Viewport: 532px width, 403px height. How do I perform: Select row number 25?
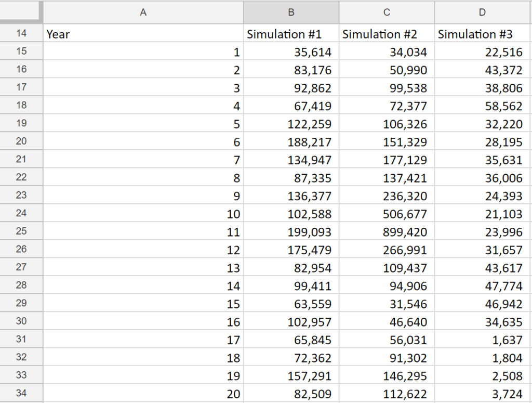[x=21, y=231]
